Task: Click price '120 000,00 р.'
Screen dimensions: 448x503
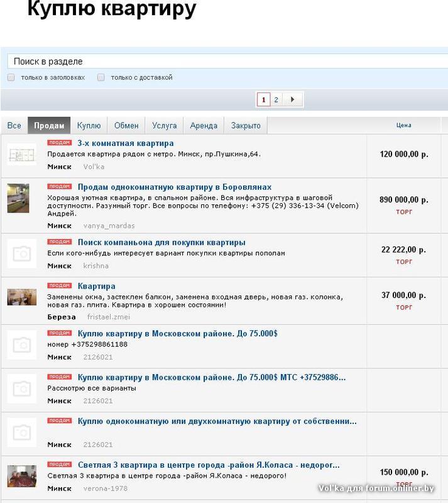Action: pyautogui.click(x=404, y=154)
